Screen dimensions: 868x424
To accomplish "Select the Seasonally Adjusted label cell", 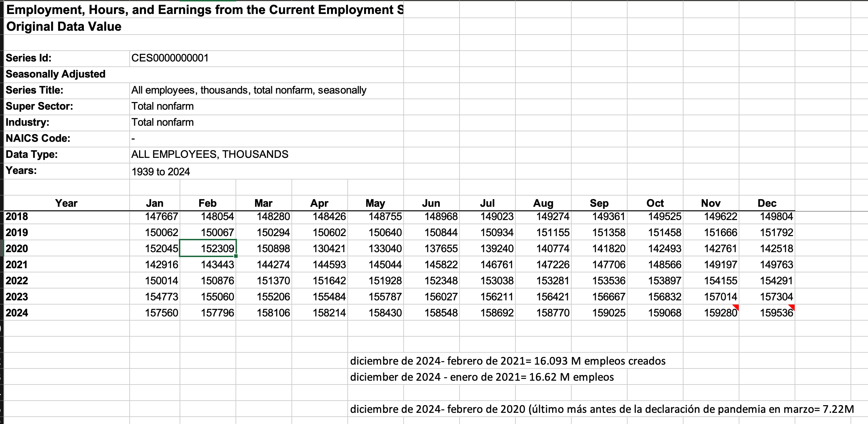I will (56, 74).
